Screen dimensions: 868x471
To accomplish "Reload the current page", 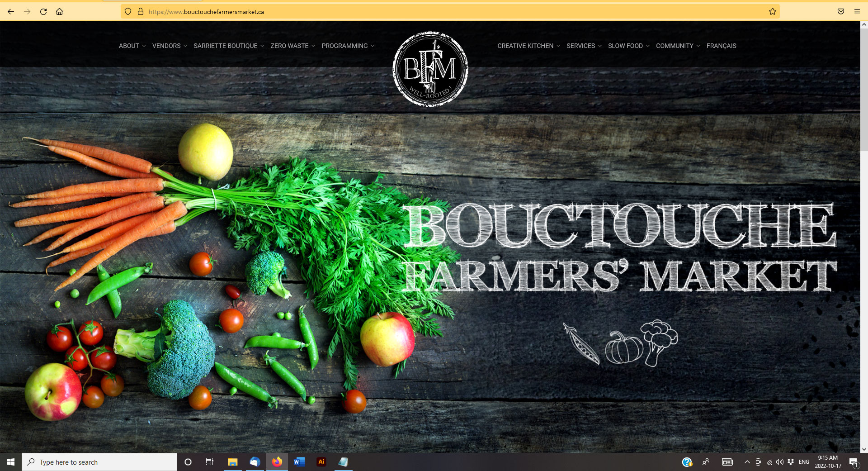I will [x=43, y=12].
